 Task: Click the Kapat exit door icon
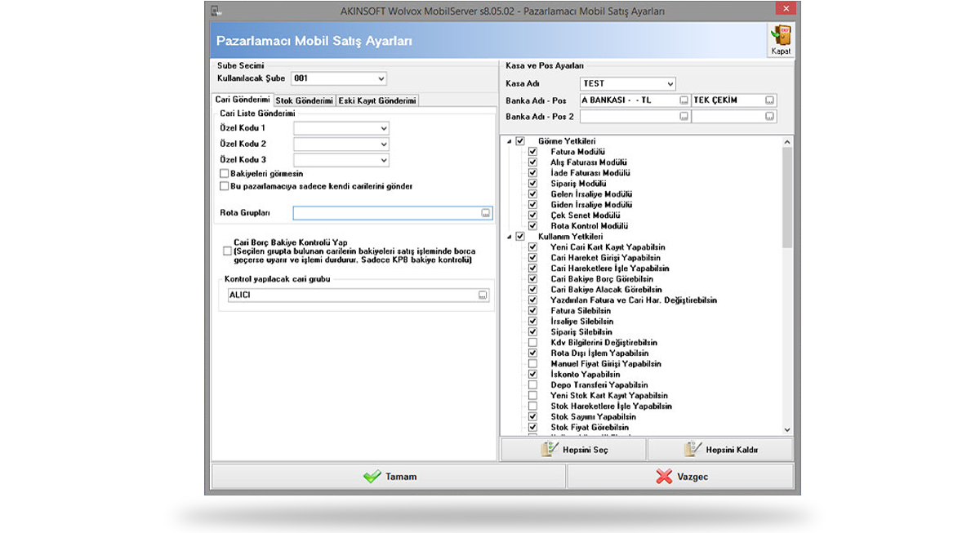coord(781,36)
